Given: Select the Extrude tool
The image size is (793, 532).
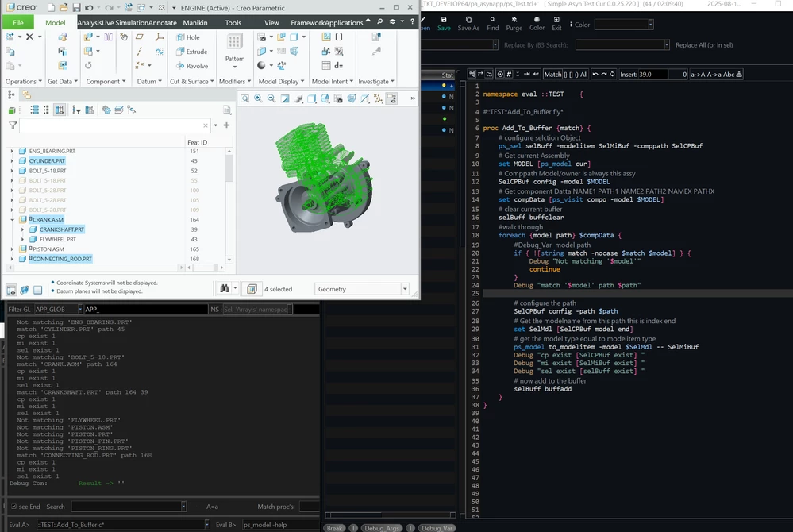Looking at the screenshot, I should pyautogui.click(x=191, y=52).
